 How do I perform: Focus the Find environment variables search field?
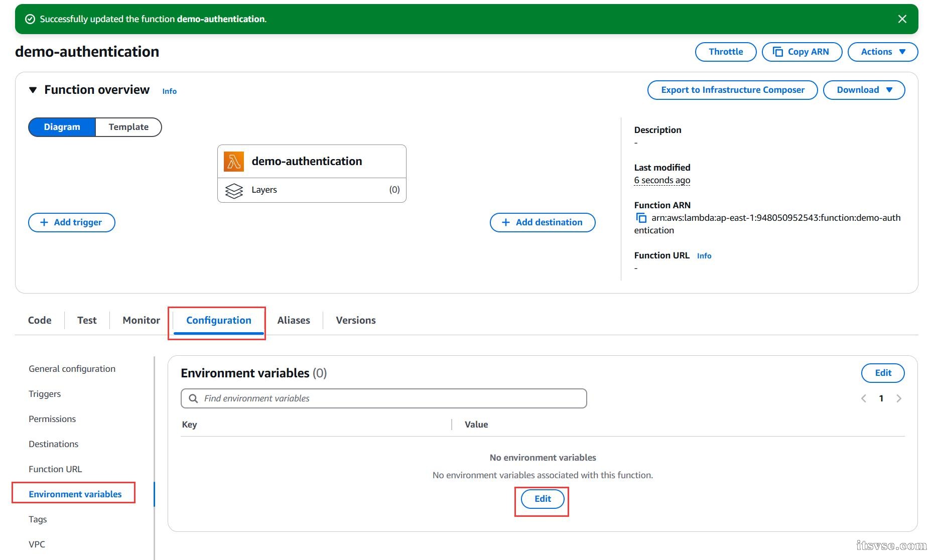click(384, 398)
